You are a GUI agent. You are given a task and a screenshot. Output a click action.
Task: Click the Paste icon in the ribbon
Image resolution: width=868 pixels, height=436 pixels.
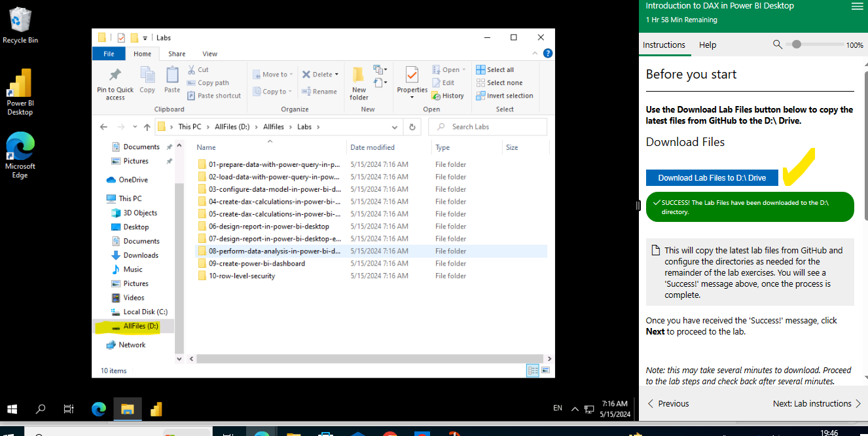pyautogui.click(x=172, y=80)
